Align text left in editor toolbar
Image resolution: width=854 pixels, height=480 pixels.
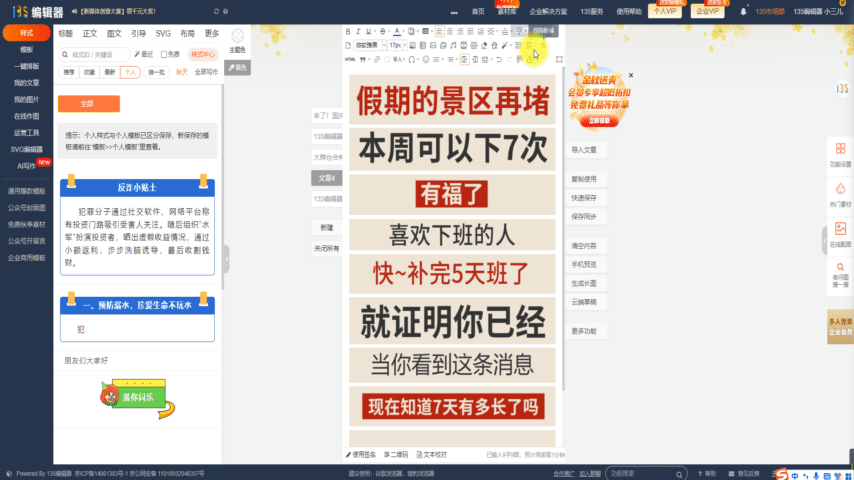click(x=440, y=31)
